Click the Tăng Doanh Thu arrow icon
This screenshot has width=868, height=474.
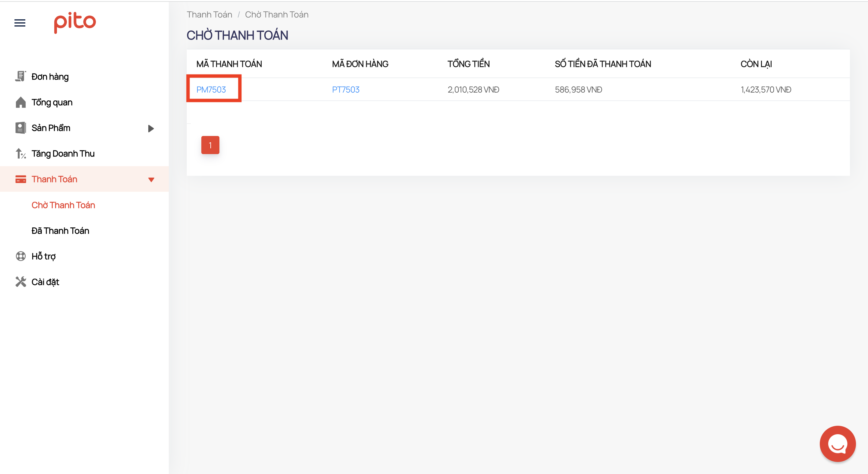(20, 153)
